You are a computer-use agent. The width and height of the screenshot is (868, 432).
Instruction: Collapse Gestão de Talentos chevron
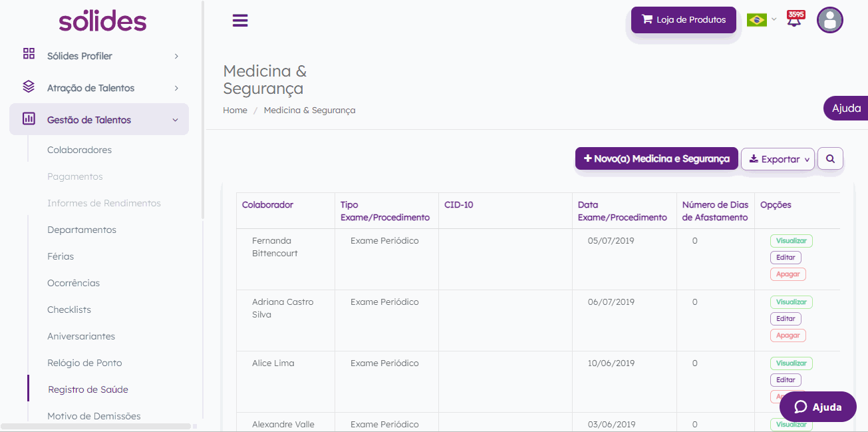(176, 120)
